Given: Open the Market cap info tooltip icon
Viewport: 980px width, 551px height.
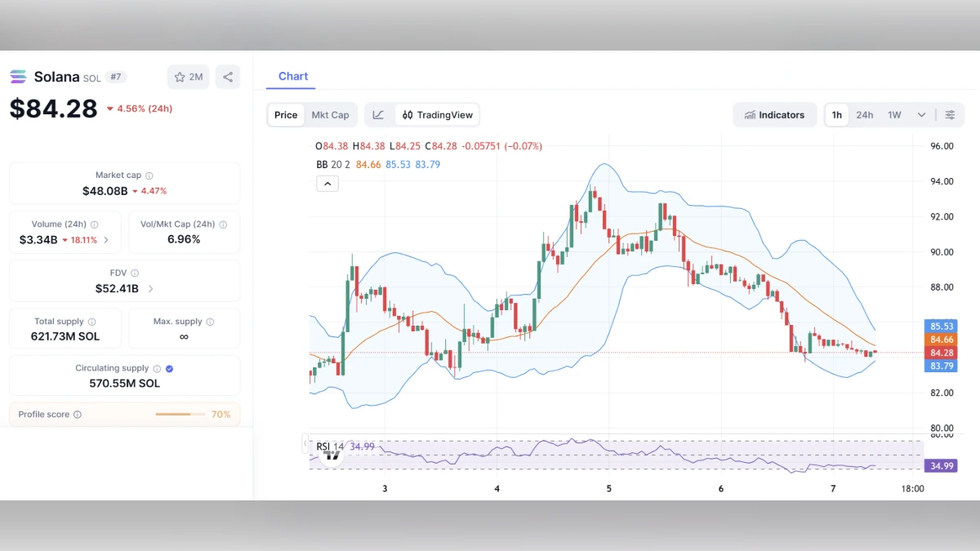Looking at the screenshot, I should (151, 175).
